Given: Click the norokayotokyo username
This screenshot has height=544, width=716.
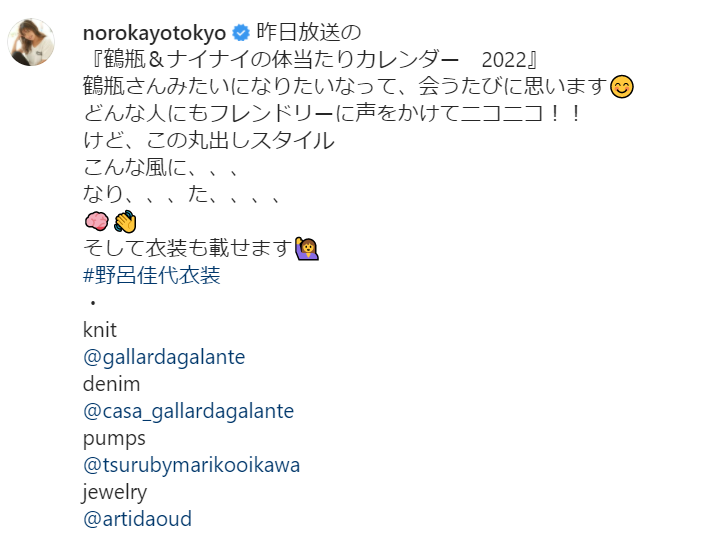Looking at the screenshot, I should coord(154,33).
